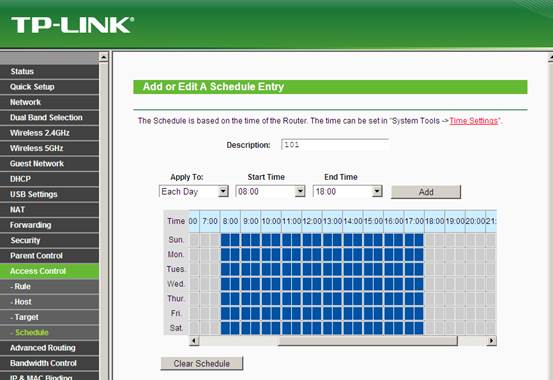Toggle the Sunday 8:00 schedule cell
Image resolution: width=553 pixels, height=380 pixels.
(x=225, y=240)
